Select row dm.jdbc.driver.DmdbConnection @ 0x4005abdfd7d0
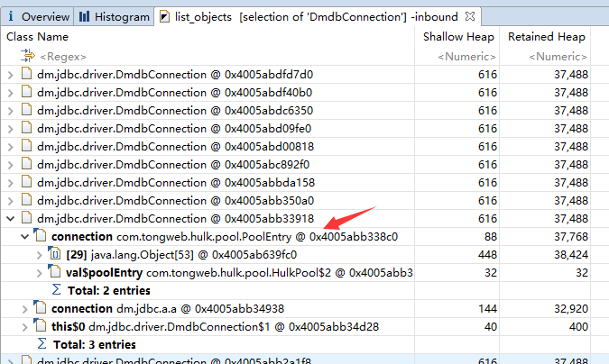This screenshot has width=609, height=364. tap(295, 75)
